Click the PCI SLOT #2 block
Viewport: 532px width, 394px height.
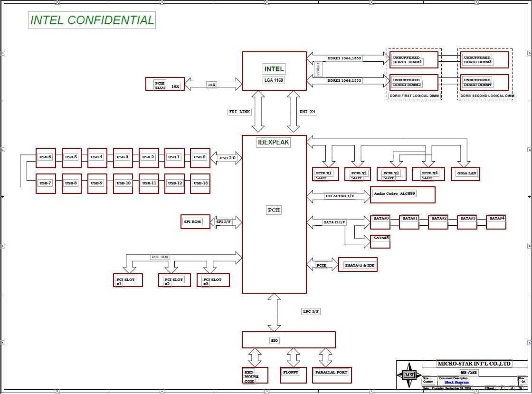[174, 280]
